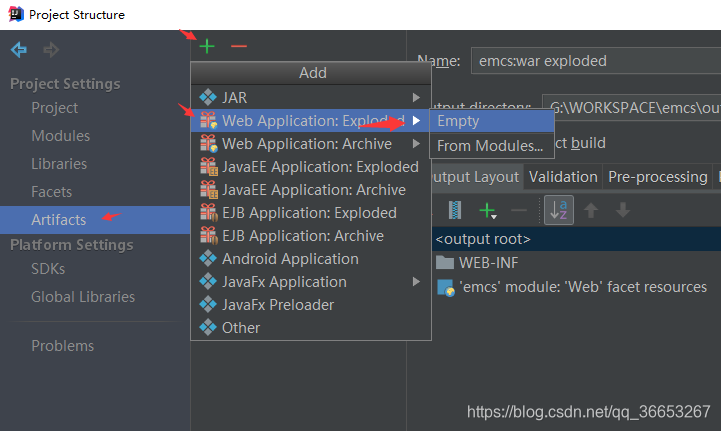Open Global Libraries settings page
The height and width of the screenshot is (431, 721).
pos(83,297)
